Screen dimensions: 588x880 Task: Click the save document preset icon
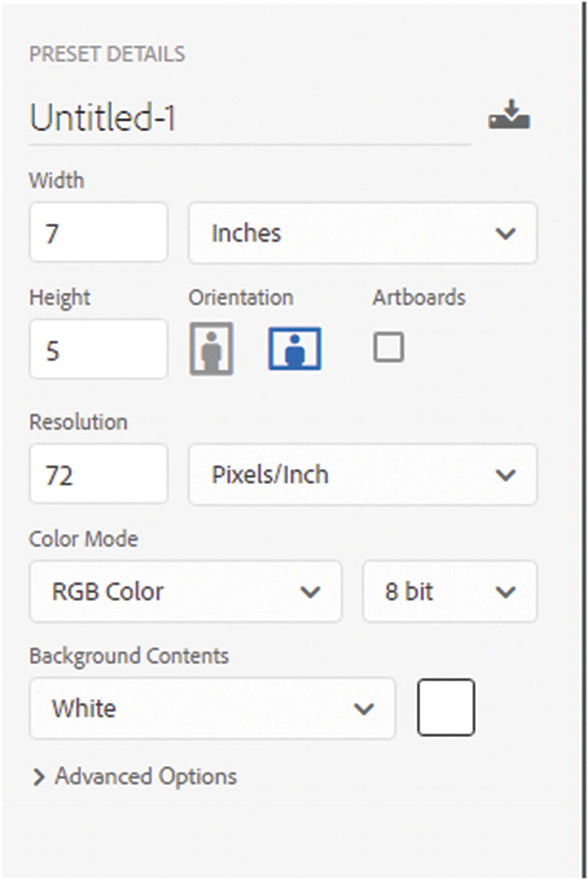click(509, 116)
